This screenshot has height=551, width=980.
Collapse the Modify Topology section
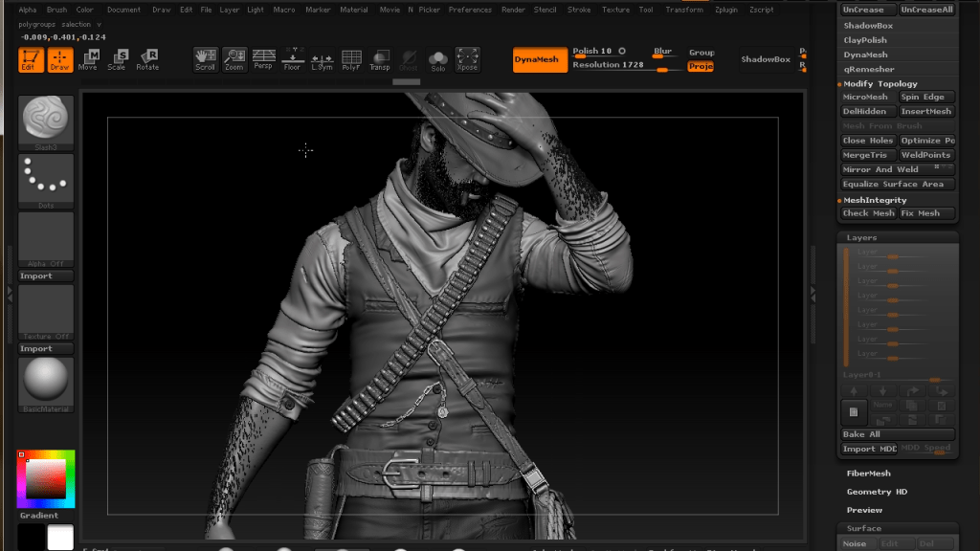click(x=880, y=84)
